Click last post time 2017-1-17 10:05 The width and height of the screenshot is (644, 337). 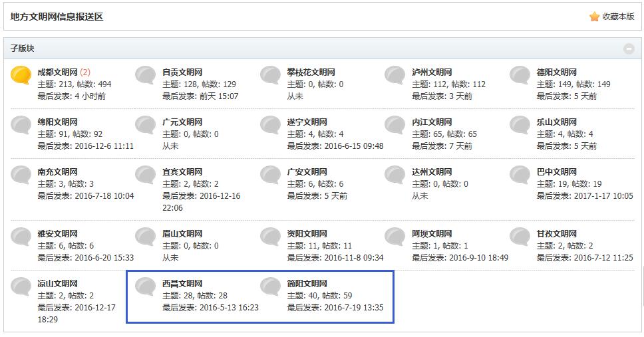[604, 196]
